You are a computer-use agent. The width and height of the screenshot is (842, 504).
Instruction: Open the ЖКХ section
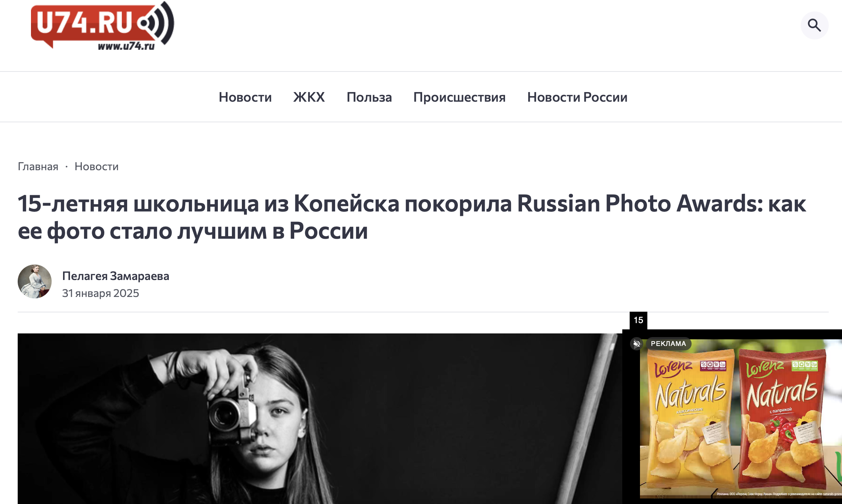pos(309,97)
